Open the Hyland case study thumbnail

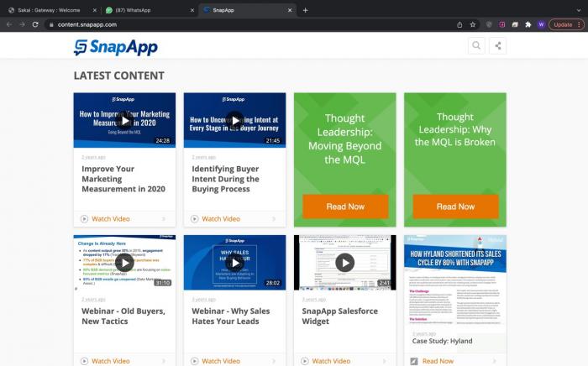[455, 280]
